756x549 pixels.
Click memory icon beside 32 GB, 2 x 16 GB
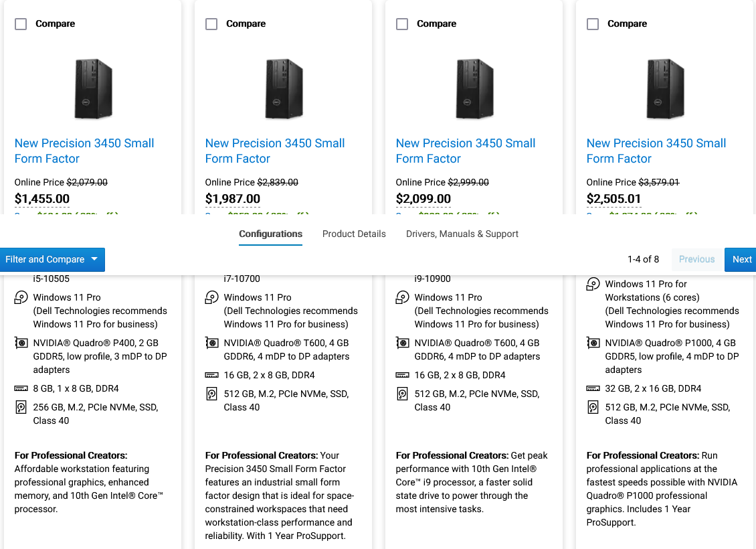(x=593, y=388)
